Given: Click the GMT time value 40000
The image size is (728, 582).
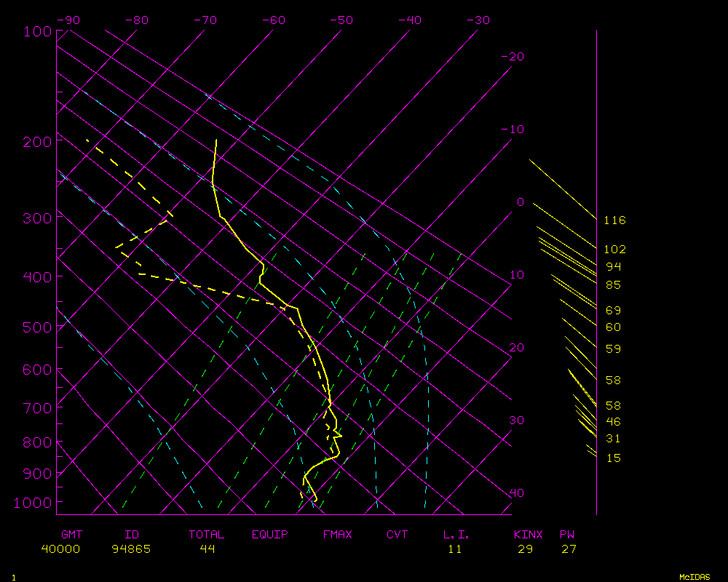Looking at the screenshot, I should click(x=61, y=549).
